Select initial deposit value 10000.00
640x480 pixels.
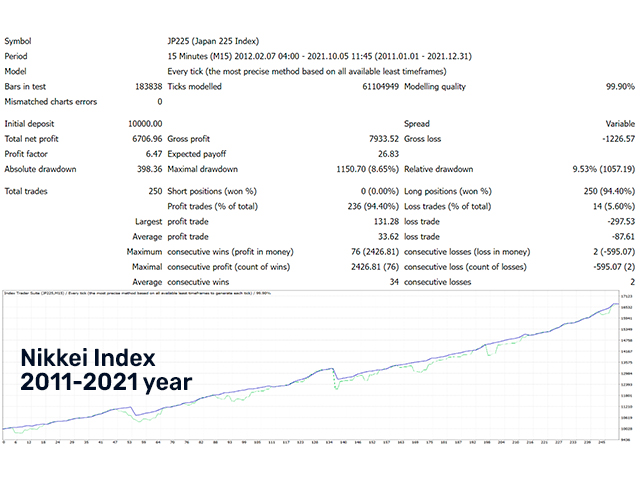click(x=145, y=124)
